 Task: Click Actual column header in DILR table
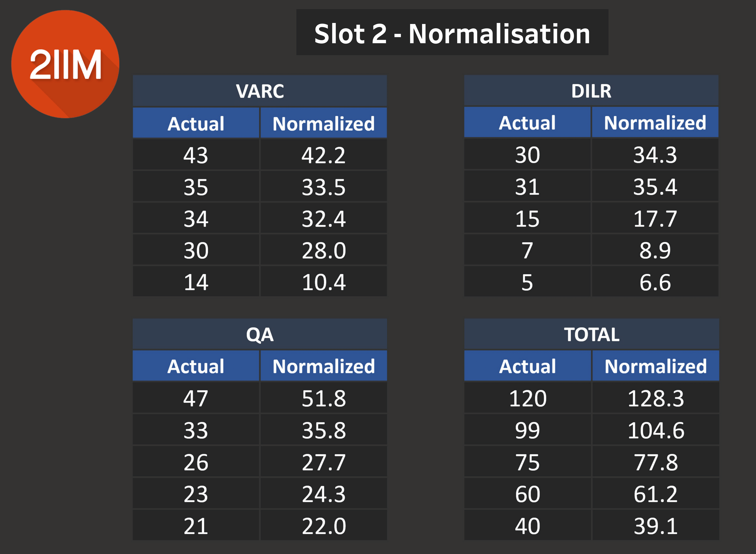pos(527,122)
